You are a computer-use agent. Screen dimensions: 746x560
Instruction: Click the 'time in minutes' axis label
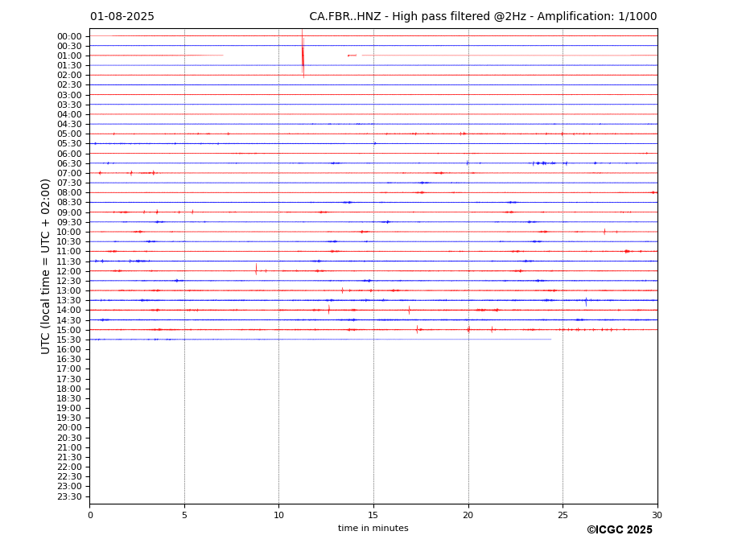tap(373, 528)
